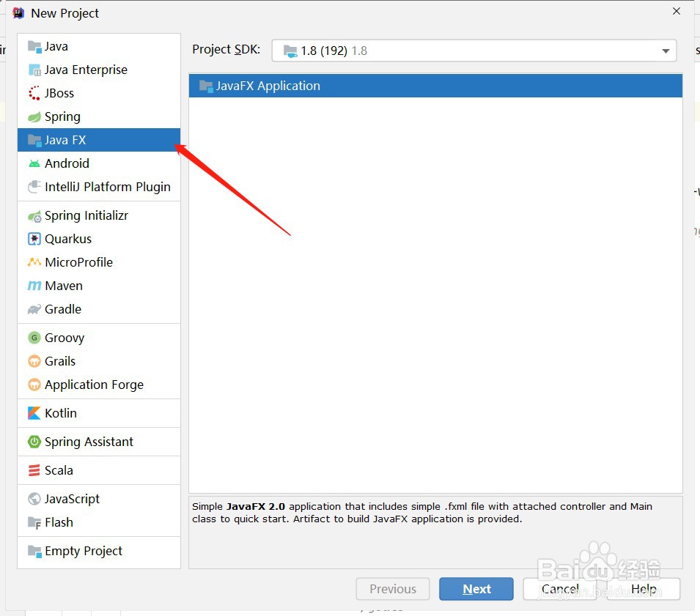
Task: Click the SDK folder icon in the combo box
Action: coord(290,51)
